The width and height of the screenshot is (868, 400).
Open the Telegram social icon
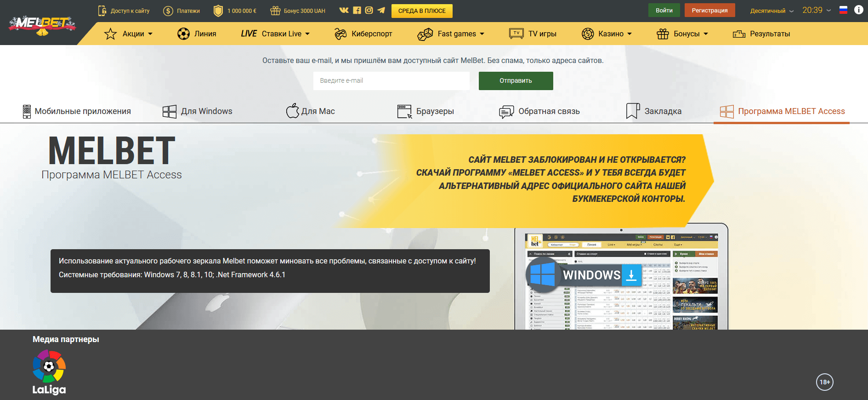(x=381, y=10)
